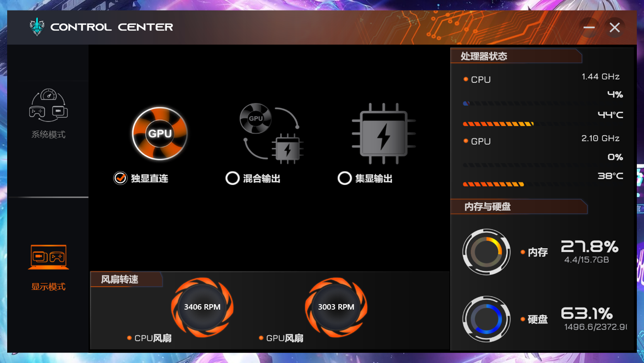Select the 集显输出 radio option
The width and height of the screenshot is (644, 363).
click(344, 178)
